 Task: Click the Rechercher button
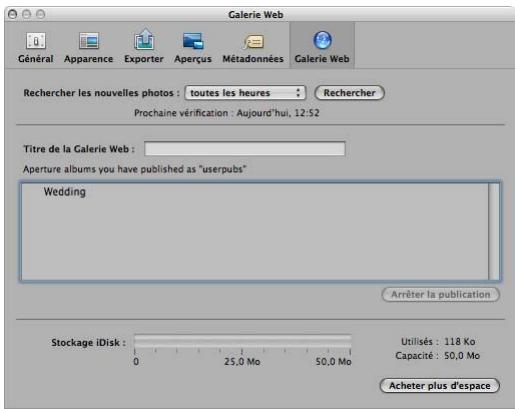[x=349, y=93]
